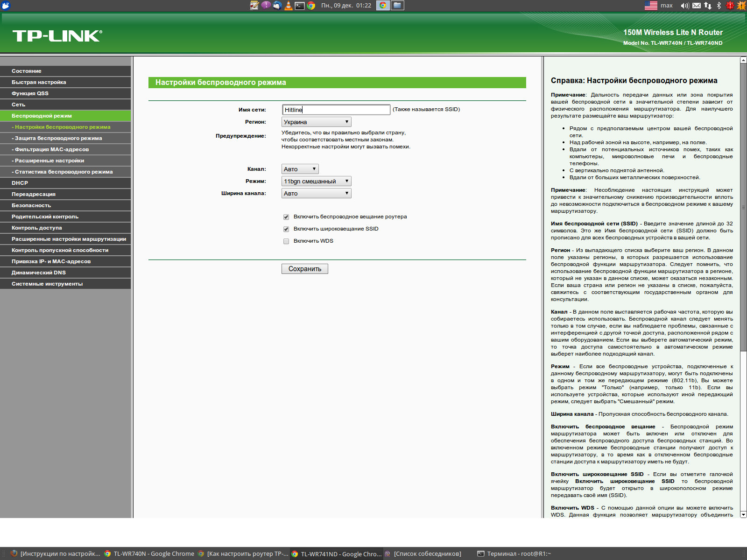The height and width of the screenshot is (560, 747).
Task: Switch to Терминал root@R1 taskbar window
Action: click(514, 554)
